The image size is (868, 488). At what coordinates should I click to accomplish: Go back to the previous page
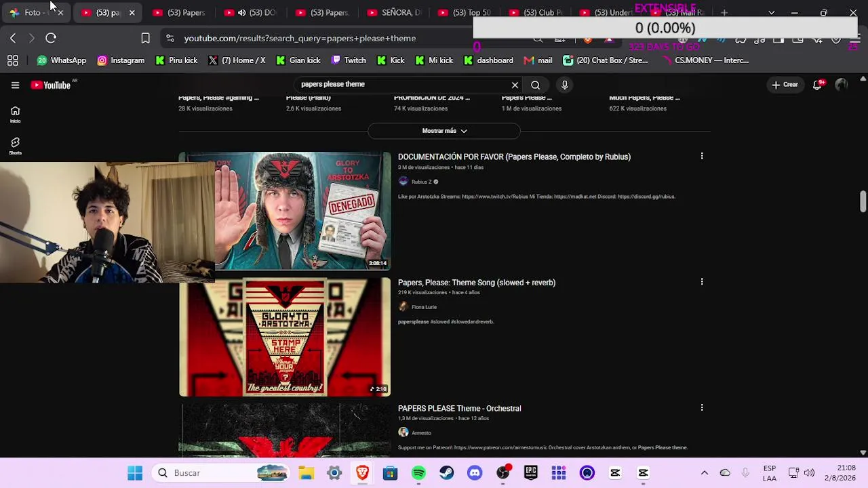pos(13,39)
